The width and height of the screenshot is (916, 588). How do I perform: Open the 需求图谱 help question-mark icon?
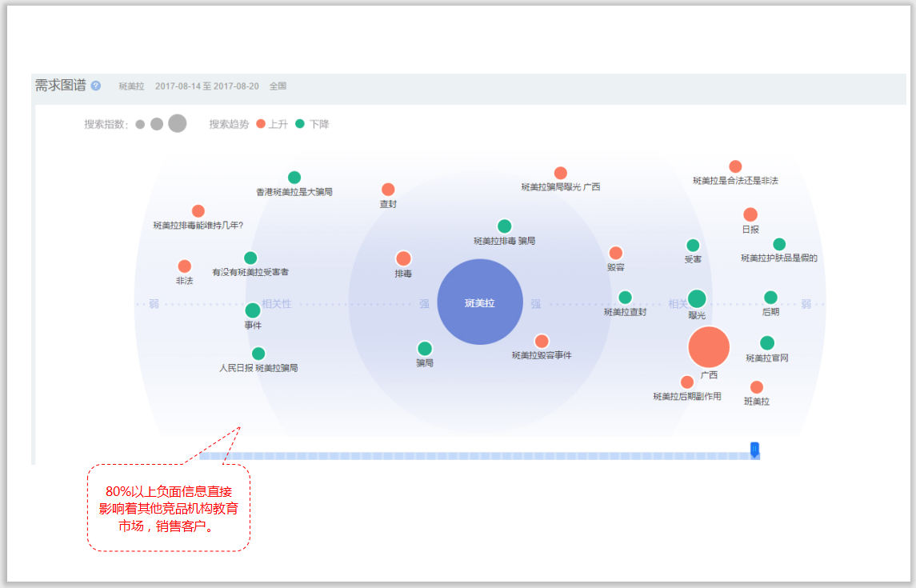(x=96, y=86)
